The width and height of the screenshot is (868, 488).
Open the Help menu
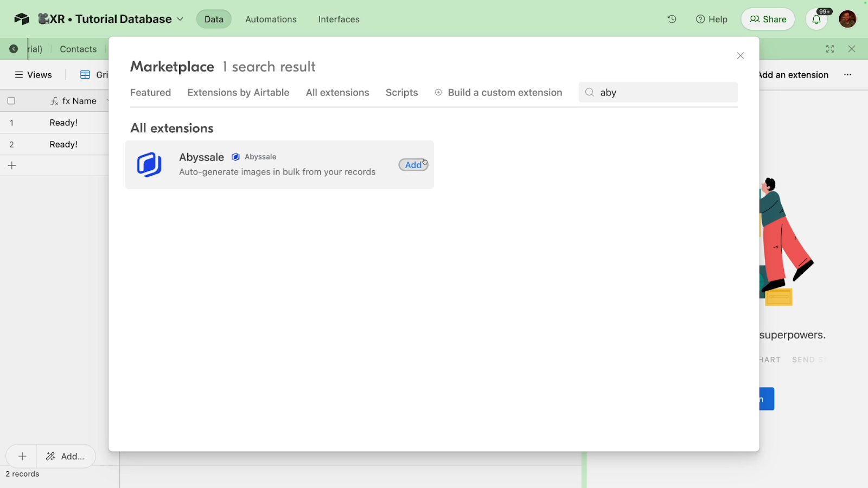(711, 19)
